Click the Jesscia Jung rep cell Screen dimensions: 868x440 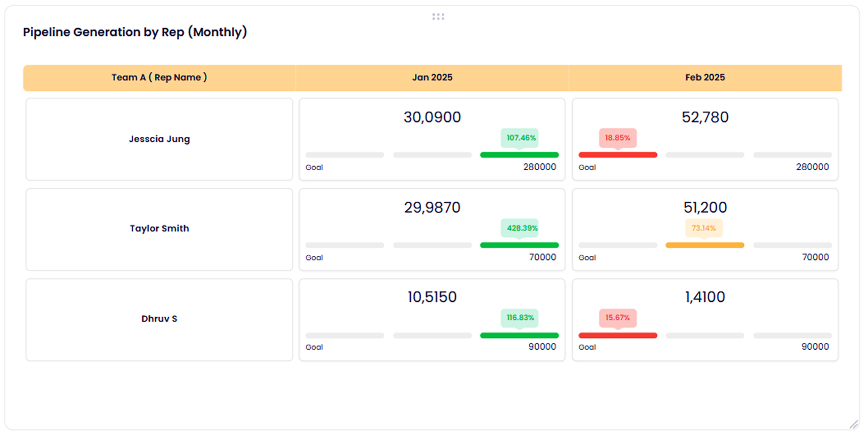point(159,139)
